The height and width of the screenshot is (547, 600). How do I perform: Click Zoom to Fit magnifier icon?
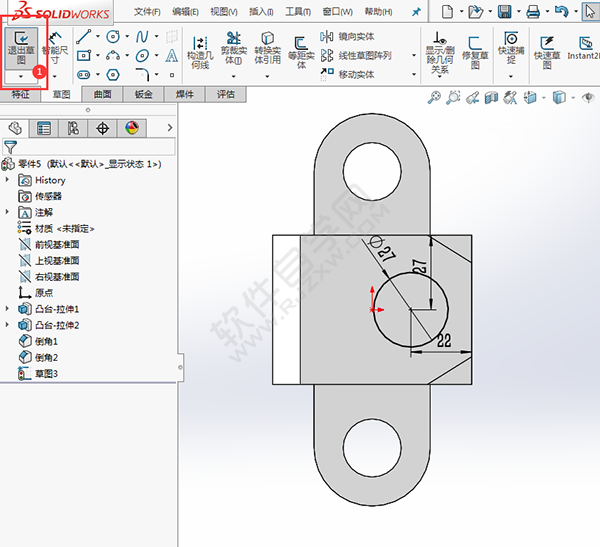tap(434, 98)
